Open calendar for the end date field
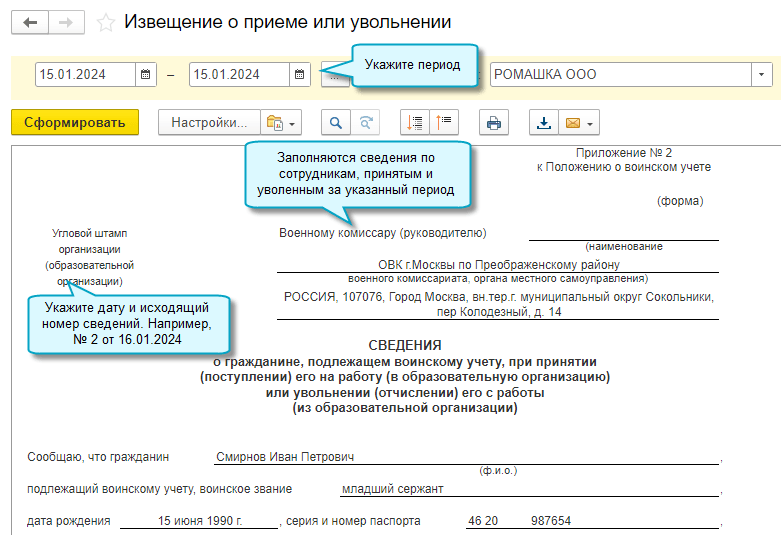 coord(299,75)
